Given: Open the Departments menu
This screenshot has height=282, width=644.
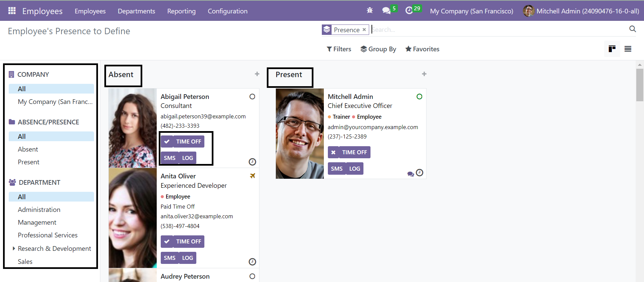Looking at the screenshot, I should pyautogui.click(x=136, y=11).
